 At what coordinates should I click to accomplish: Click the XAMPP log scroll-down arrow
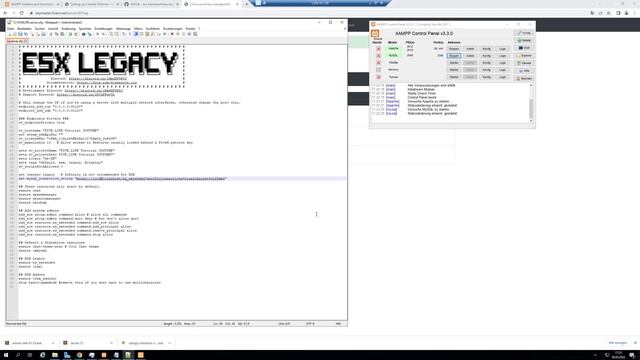point(531,121)
